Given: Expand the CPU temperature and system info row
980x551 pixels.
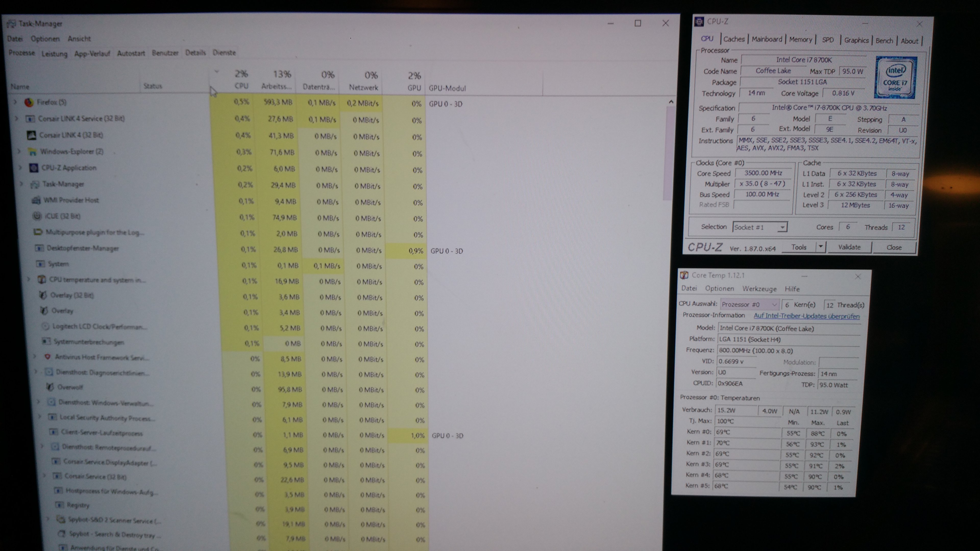Looking at the screenshot, I should (29, 280).
